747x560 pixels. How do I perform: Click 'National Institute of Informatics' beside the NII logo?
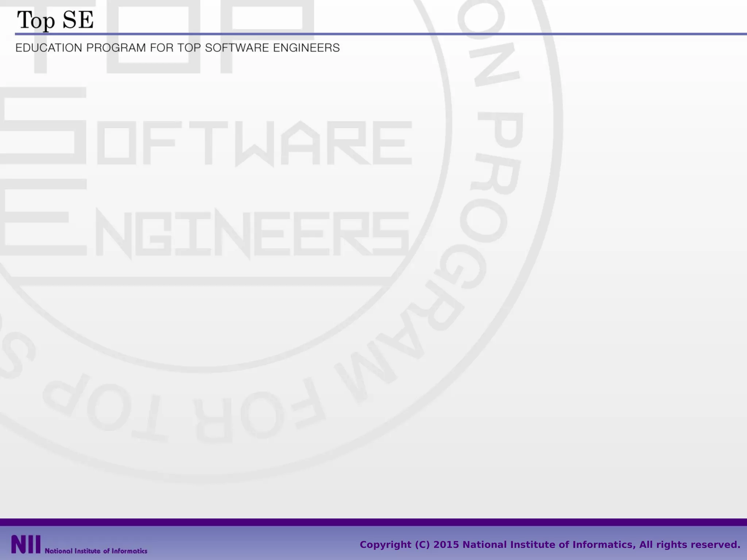click(x=96, y=551)
